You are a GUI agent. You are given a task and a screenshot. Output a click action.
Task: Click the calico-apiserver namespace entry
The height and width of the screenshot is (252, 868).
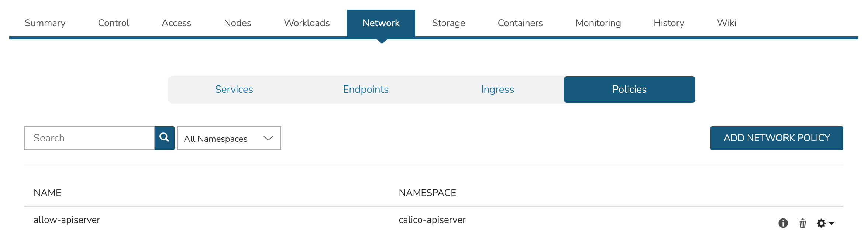click(x=432, y=219)
